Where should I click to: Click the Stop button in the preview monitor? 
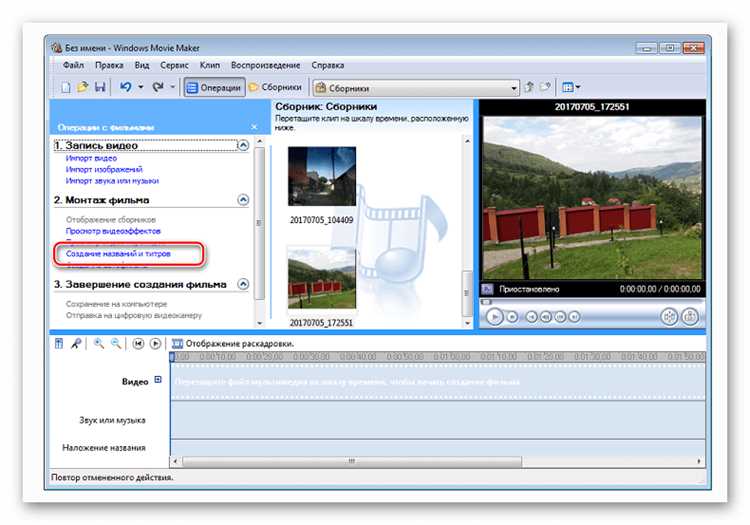pyautogui.click(x=512, y=317)
